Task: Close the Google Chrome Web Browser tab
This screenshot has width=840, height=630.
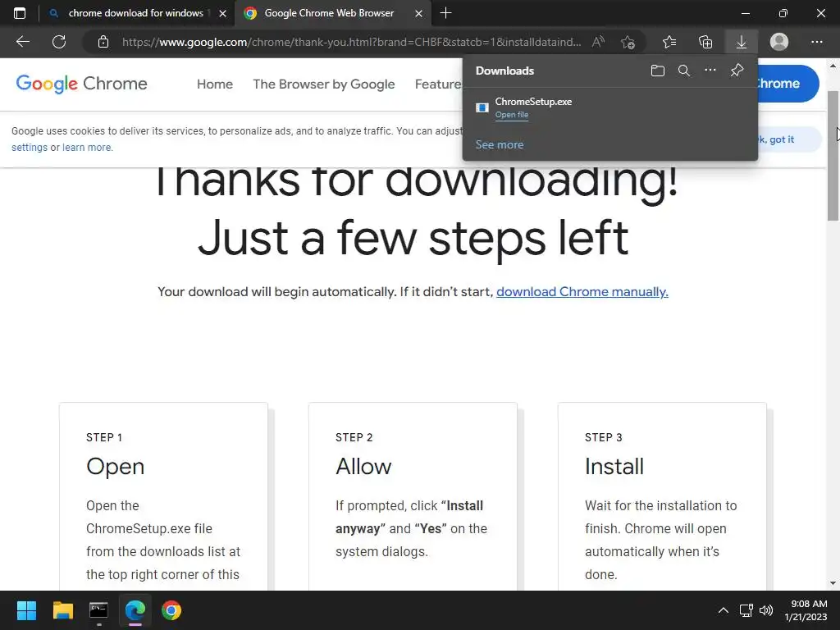Action: (x=419, y=13)
